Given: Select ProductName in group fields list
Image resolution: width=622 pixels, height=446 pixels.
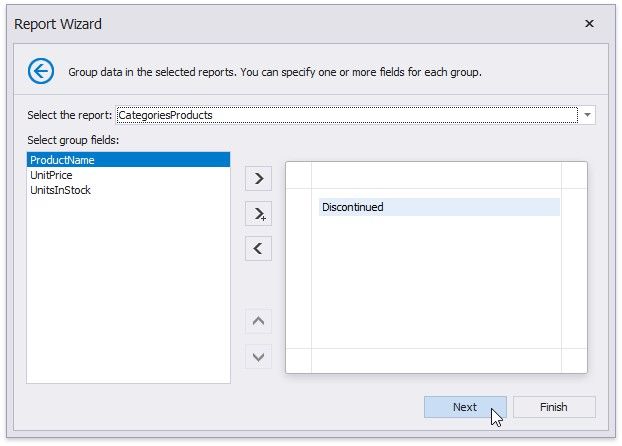Looking at the screenshot, I should tap(128, 160).
